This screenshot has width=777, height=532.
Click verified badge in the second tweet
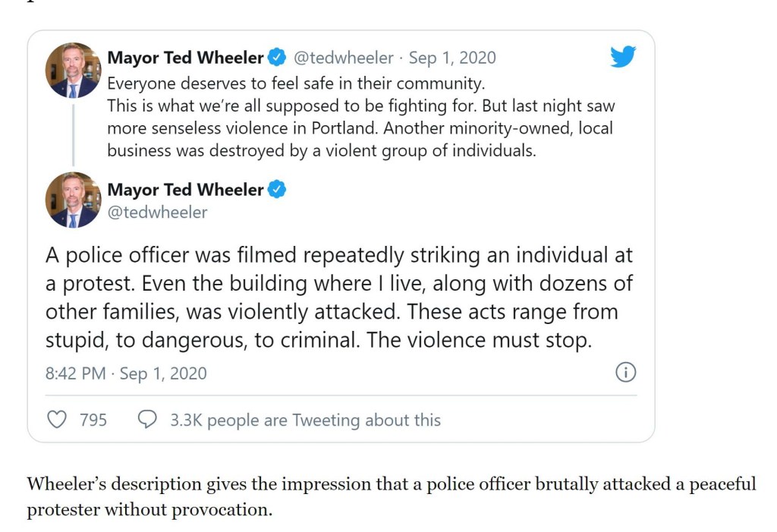pos(277,189)
